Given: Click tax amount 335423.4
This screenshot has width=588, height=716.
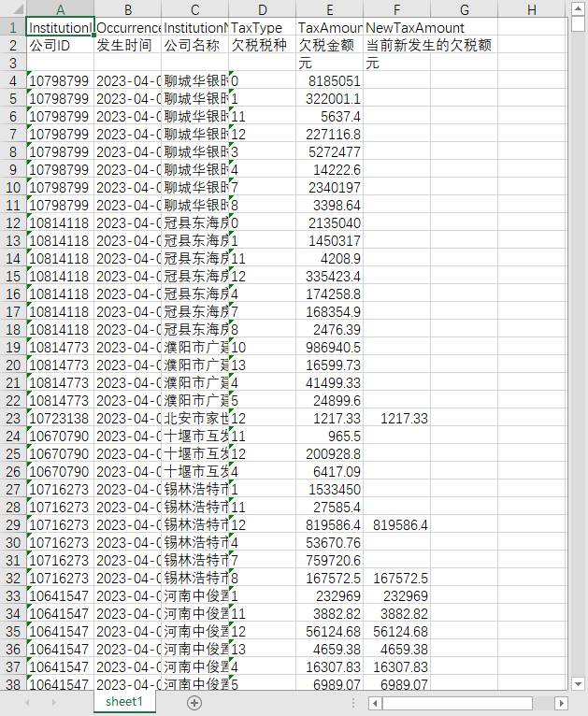Looking at the screenshot, I should 330,277.
